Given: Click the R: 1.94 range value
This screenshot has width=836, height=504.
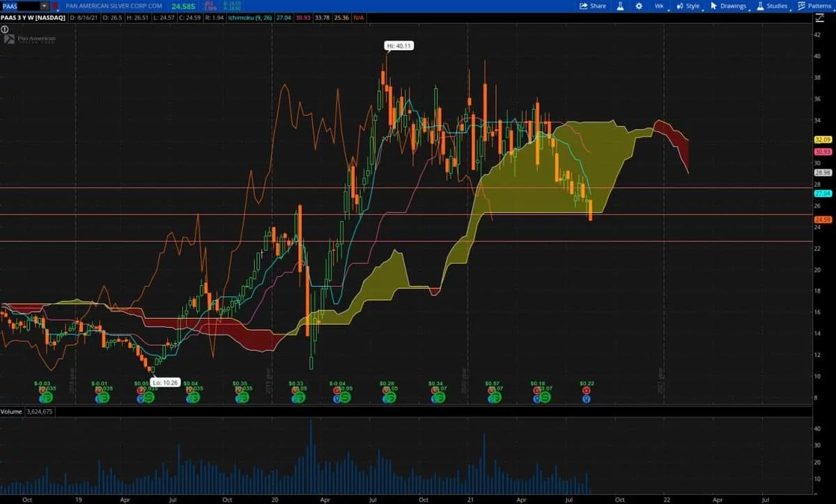Looking at the screenshot, I should (214, 18).
